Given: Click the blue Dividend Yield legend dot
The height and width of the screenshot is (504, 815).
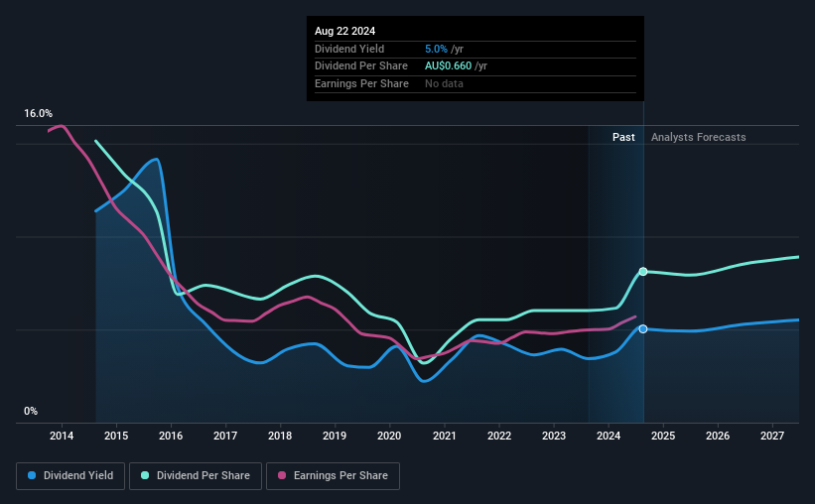Looking at the screenshot, I should point(32,475).
